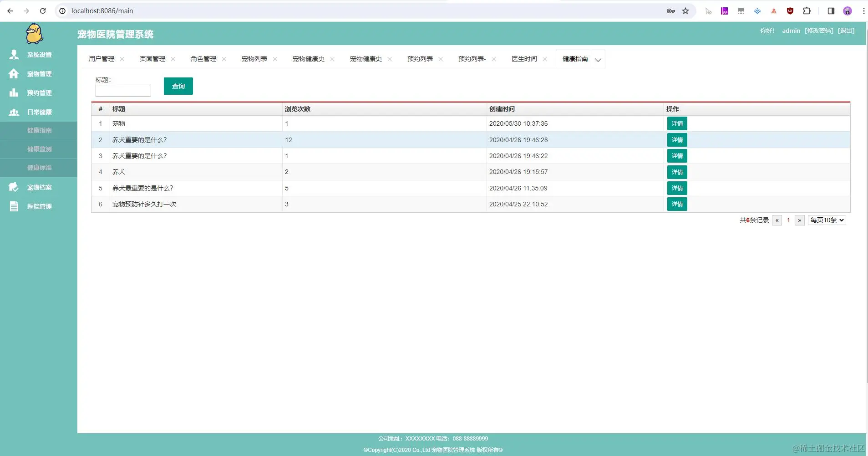
Task: Click the duck logo icon
Action: (x=34, y=34)
